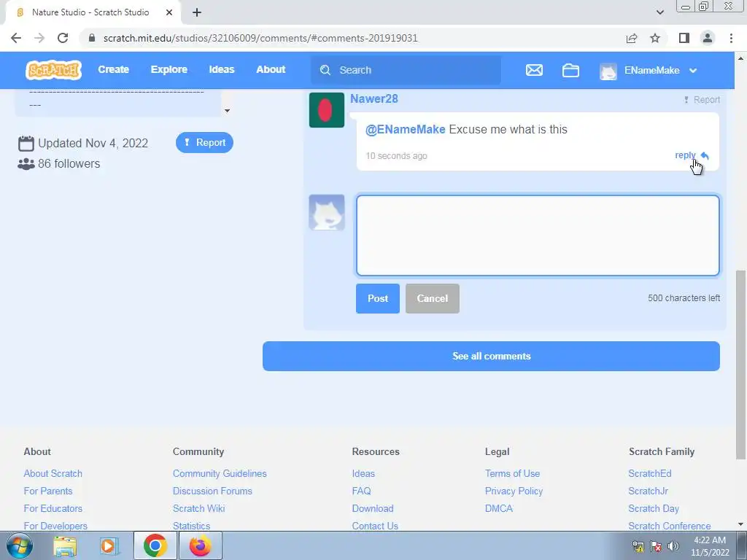Cancel the comment reply
Image resolution: width=747 pixels, height=560 pixels.
[432, 298]
